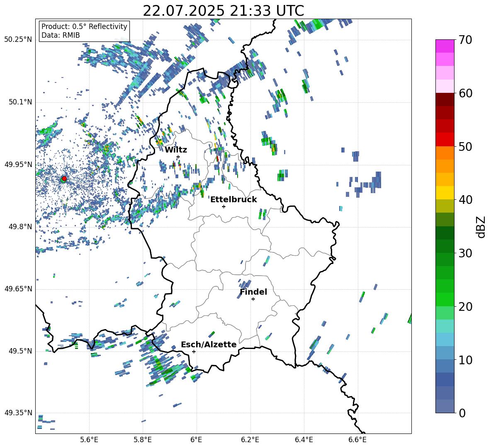Click the bright green colorbar segment at 20

(x=445, y=299)
